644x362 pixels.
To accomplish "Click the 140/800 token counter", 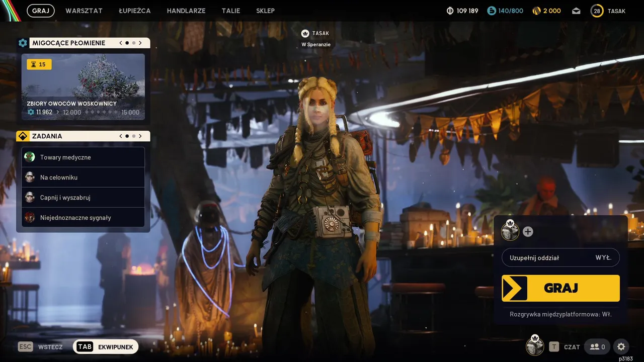I will click(511, 11).
